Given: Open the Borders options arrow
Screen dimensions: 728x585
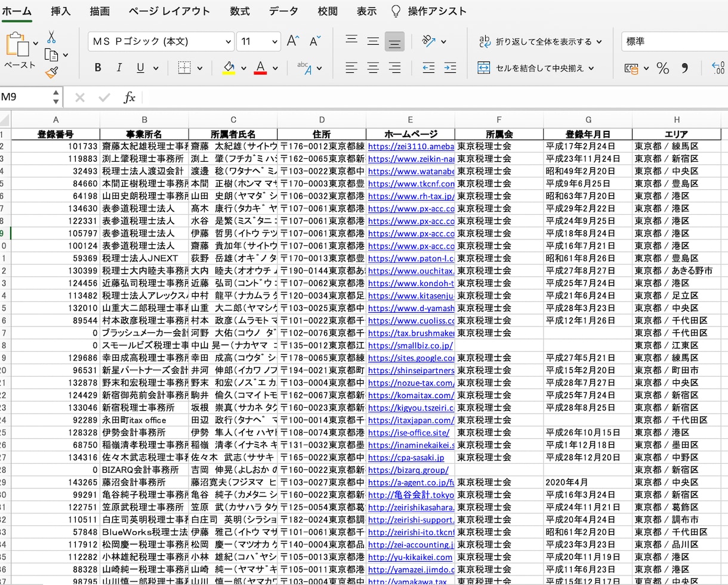Looking at the screenshot, I should [x=199, y=68].
